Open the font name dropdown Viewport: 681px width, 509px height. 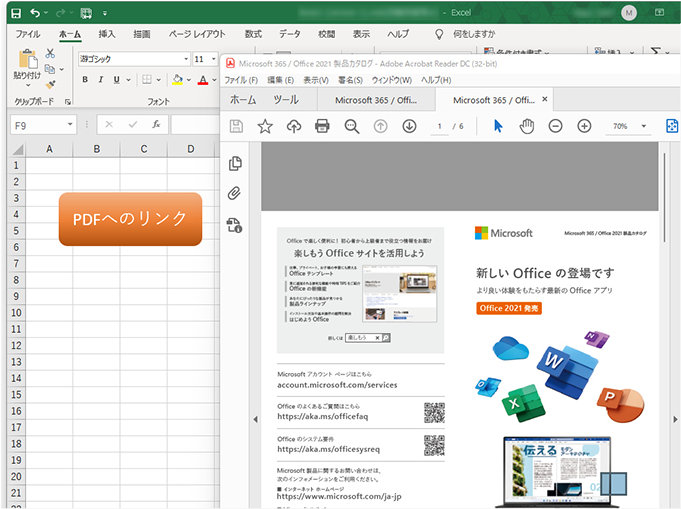pyautogui.click(x=186, y=59)
